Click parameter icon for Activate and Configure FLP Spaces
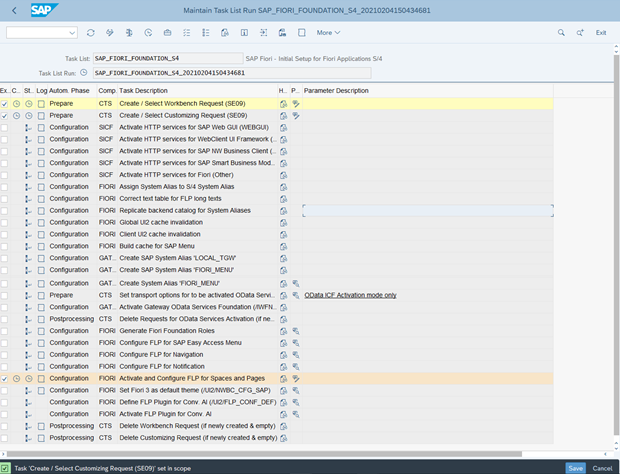The image size is (620, 475). click(296, 378)
